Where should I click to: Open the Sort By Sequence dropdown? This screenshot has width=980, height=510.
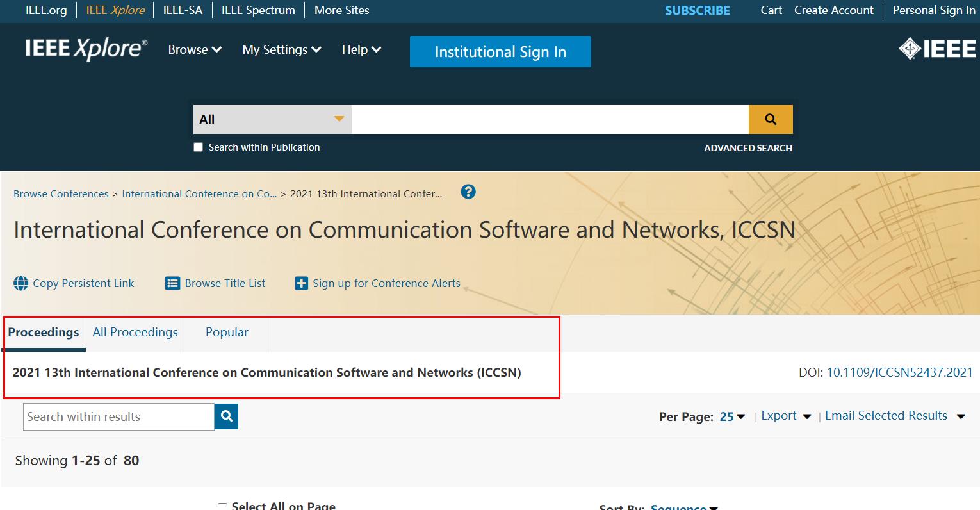pyautogui.click(x=684, y=507)
